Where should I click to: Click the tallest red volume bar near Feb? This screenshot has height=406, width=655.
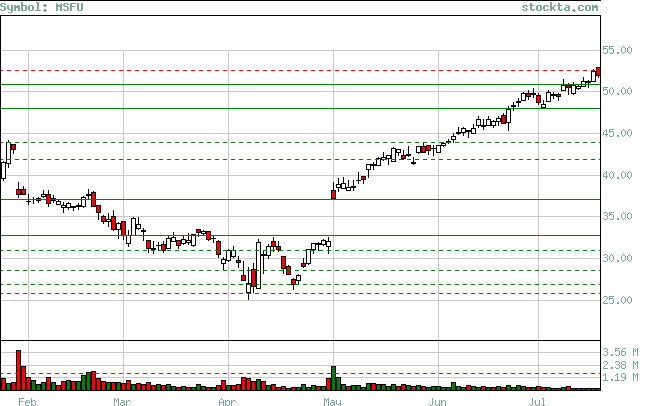point(18,370)
